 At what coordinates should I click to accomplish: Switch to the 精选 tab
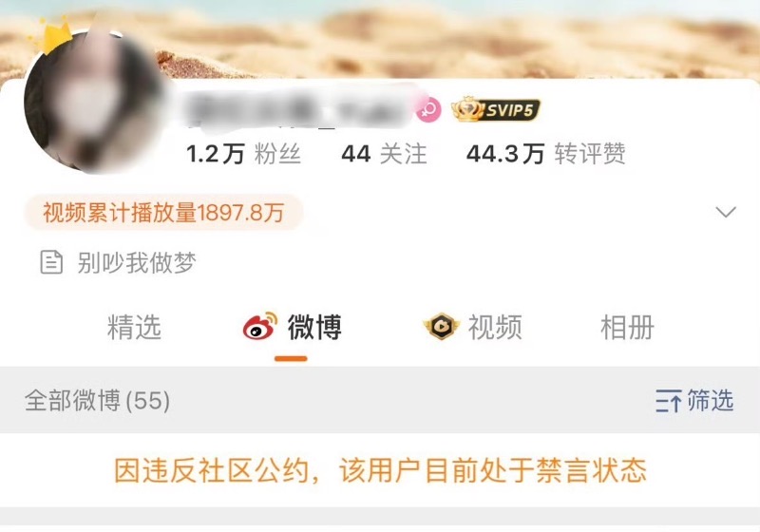point(134,327)
